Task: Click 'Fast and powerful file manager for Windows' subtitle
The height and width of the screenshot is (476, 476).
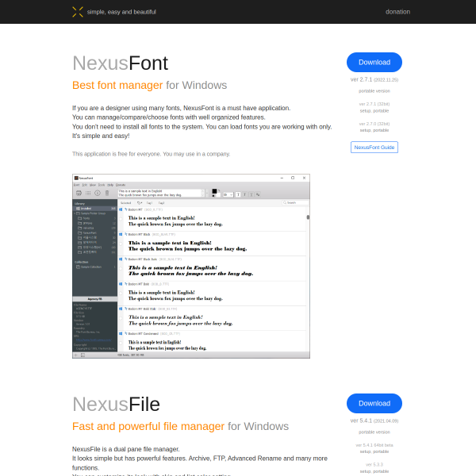Action: click(x=180, y=427)
